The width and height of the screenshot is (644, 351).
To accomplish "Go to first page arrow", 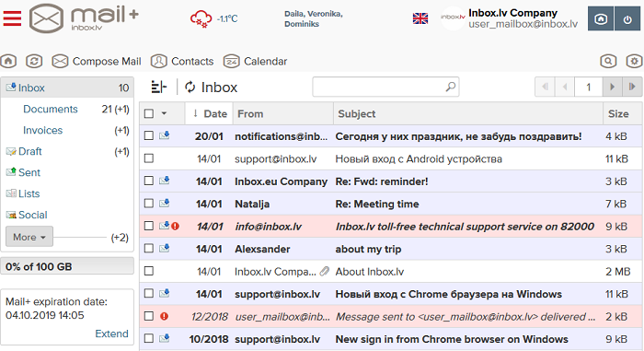I will pyautogui.click(x=545, y=87).
